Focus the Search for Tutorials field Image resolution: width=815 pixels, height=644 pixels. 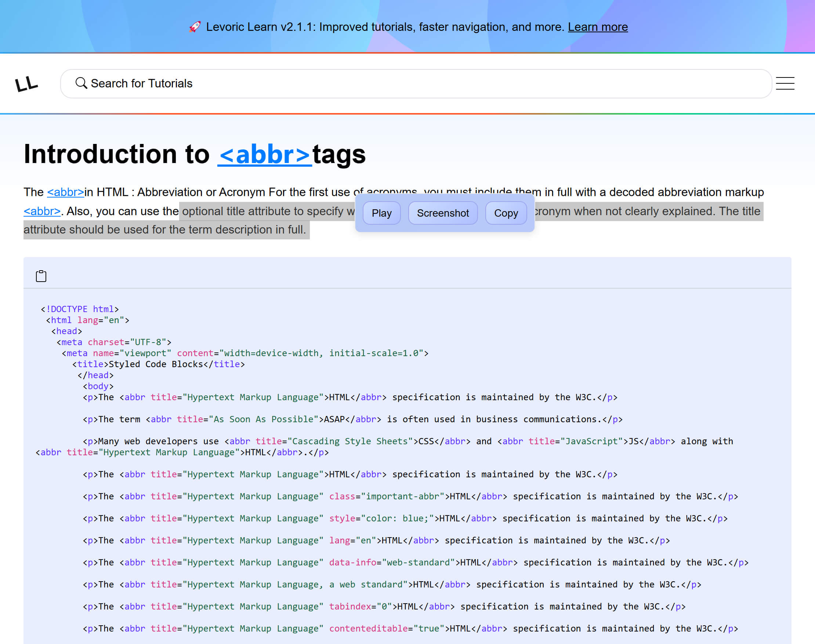click(x=416, y=83)
